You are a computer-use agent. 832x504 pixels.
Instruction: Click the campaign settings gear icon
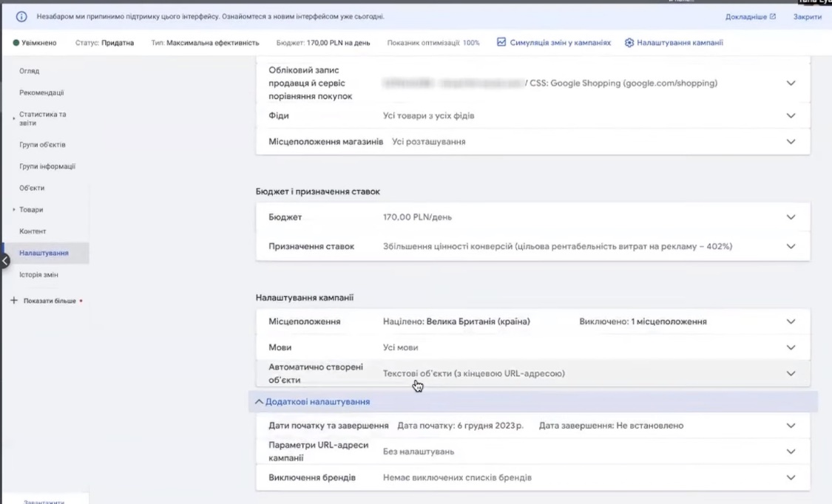click(629, 43)
